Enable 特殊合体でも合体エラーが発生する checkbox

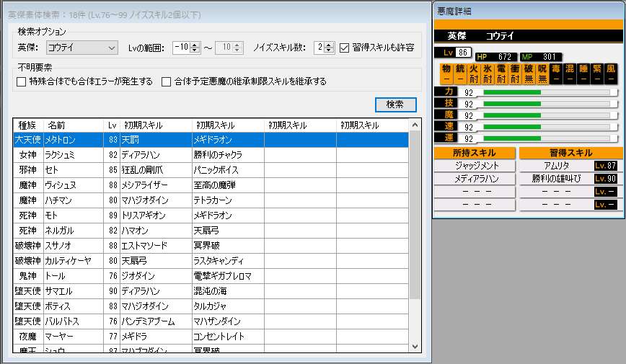pos(21,81)
